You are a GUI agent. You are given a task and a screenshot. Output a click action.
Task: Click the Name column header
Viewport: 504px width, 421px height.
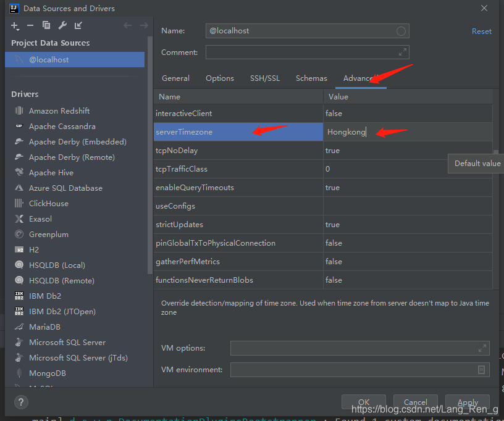(238, 97)
